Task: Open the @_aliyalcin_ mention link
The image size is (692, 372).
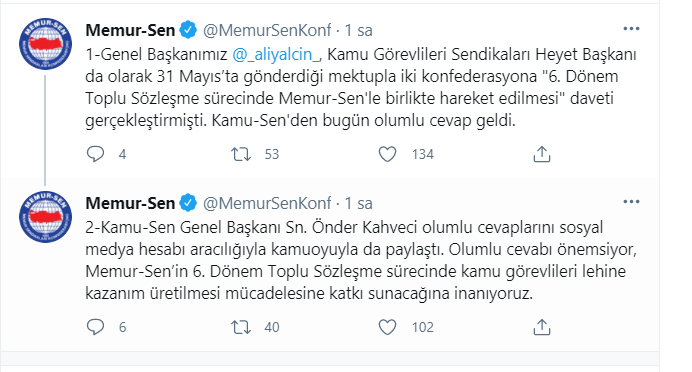Action: point(276,54)
